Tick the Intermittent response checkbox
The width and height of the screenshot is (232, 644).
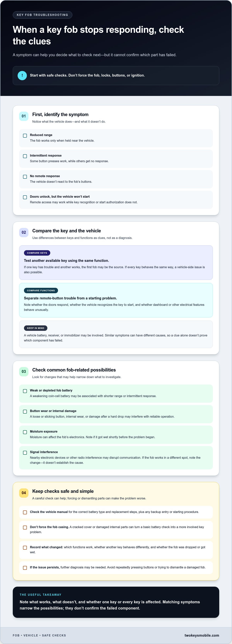(25, 156)
